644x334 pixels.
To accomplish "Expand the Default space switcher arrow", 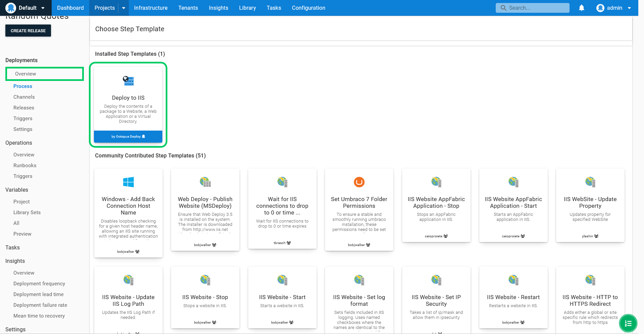I will click(43, 8).
